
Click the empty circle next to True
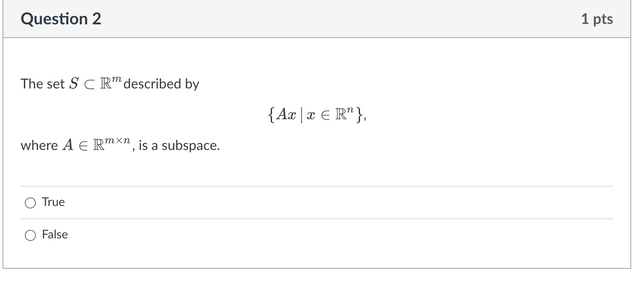pos(30,203)
